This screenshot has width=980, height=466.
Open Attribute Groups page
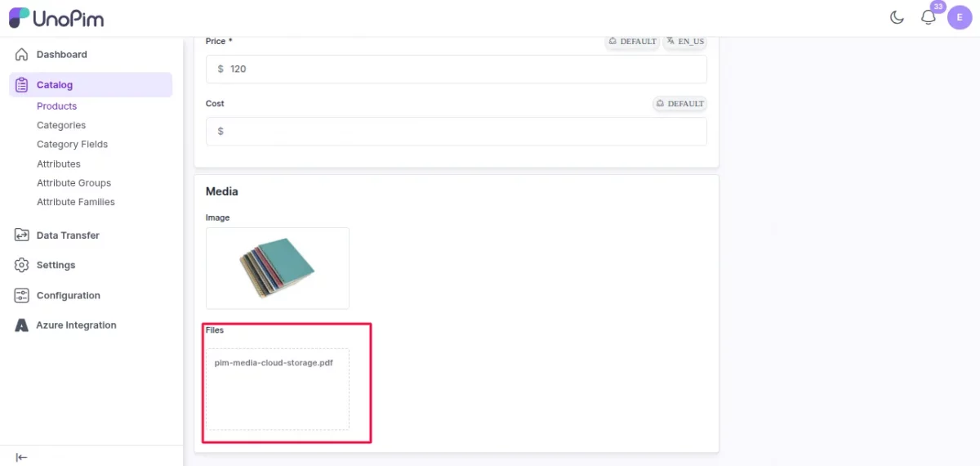coord(73,183)
